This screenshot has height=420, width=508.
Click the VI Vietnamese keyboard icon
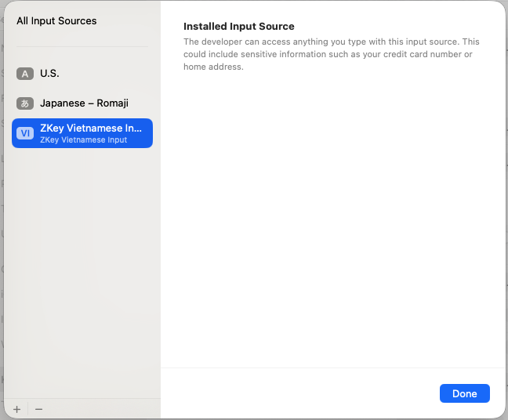pos(25,133)
